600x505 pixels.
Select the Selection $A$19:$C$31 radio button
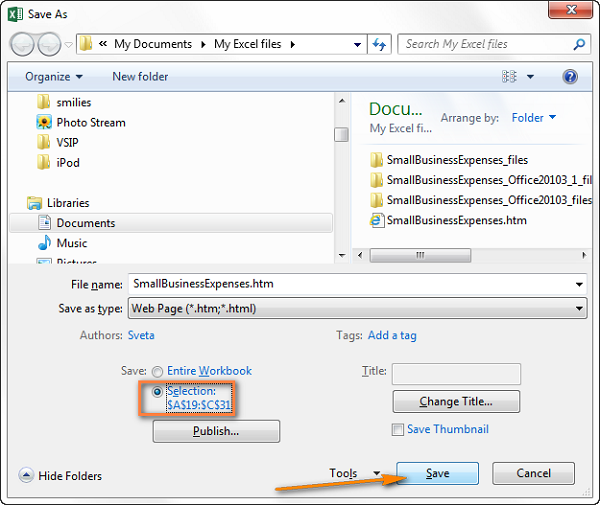pos(157,392)
